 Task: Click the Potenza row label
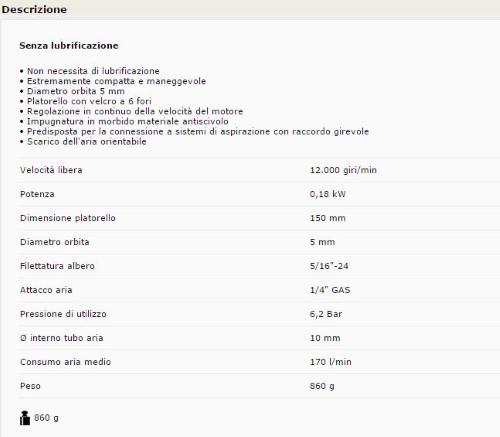click(x=37, y=194)
